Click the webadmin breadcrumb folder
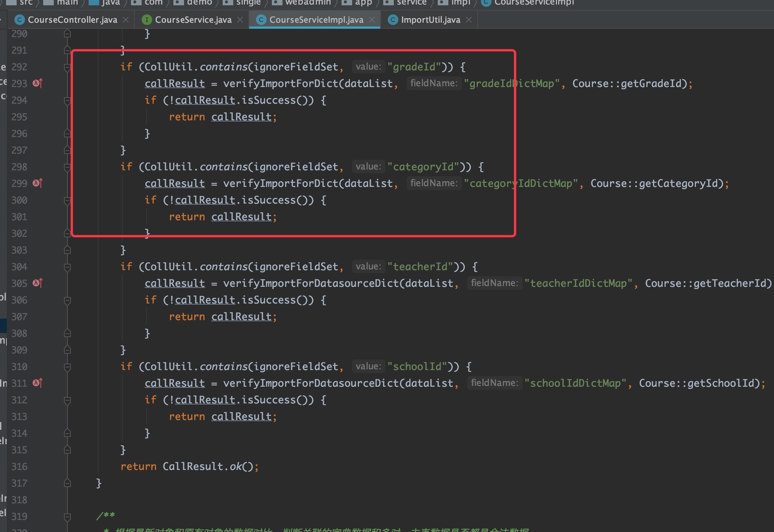Screen dimensions: 774x532 coord(307,3)
